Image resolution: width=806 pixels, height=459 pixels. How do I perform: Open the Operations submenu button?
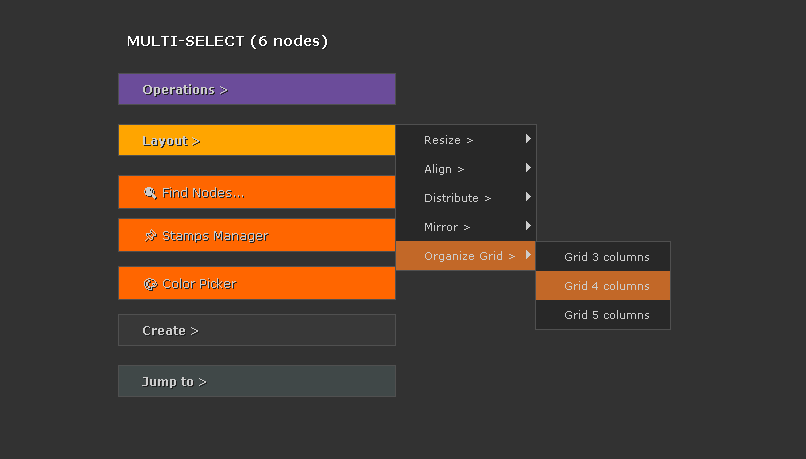tap(257, 89)
